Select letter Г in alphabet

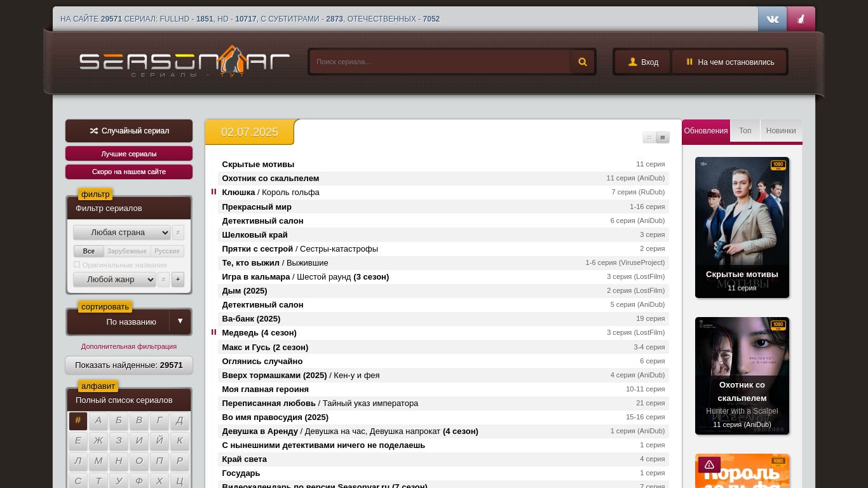pyautogui.click(x=159, y=421)
